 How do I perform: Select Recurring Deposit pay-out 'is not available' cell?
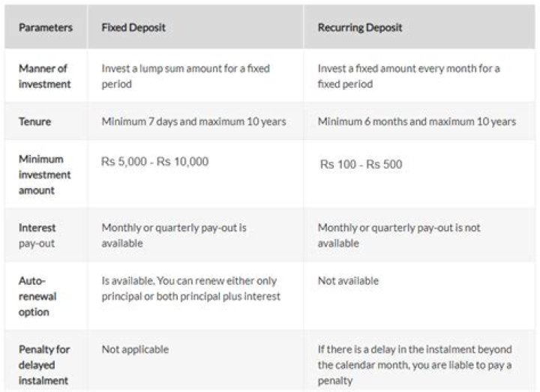tap(399, 235)
